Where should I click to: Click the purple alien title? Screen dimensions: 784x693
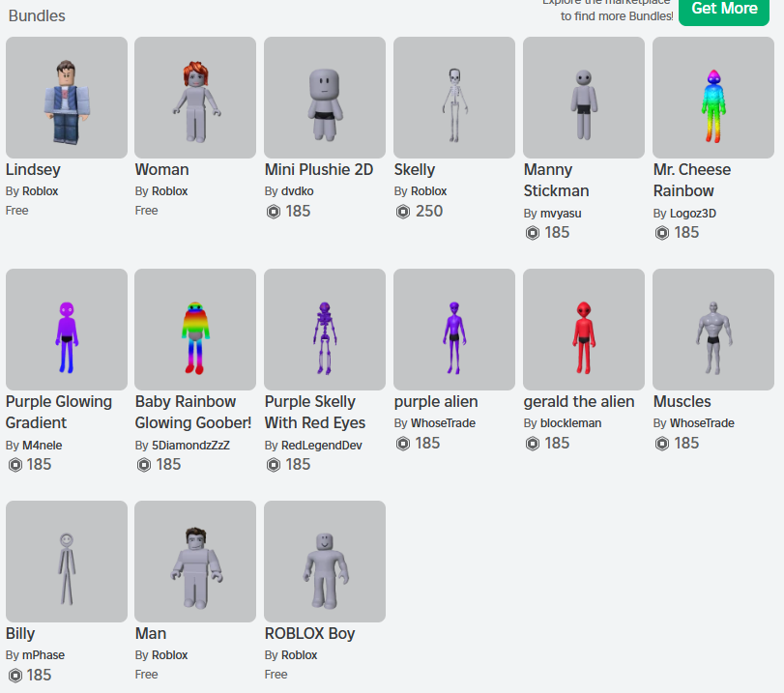point(436,402)
